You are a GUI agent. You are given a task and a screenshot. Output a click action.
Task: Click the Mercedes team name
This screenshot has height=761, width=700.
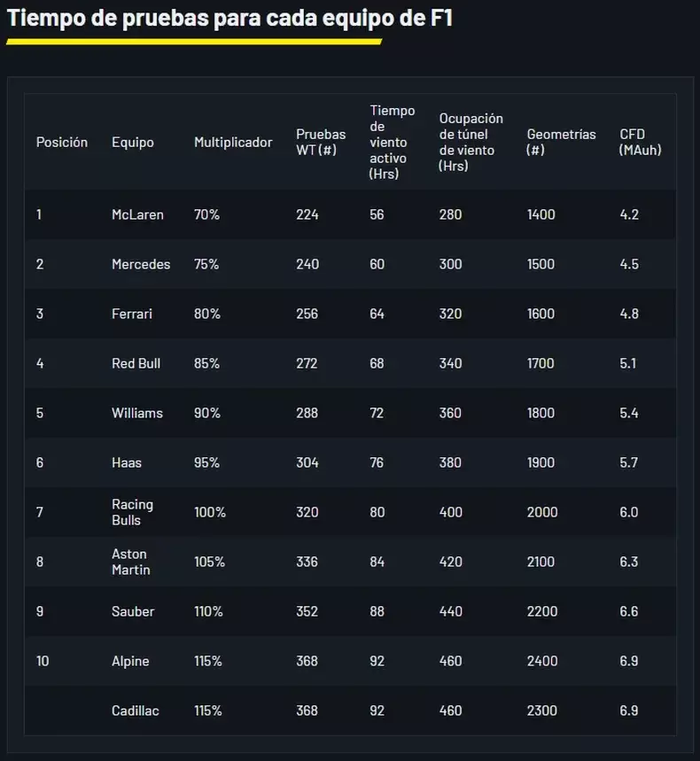141,264
